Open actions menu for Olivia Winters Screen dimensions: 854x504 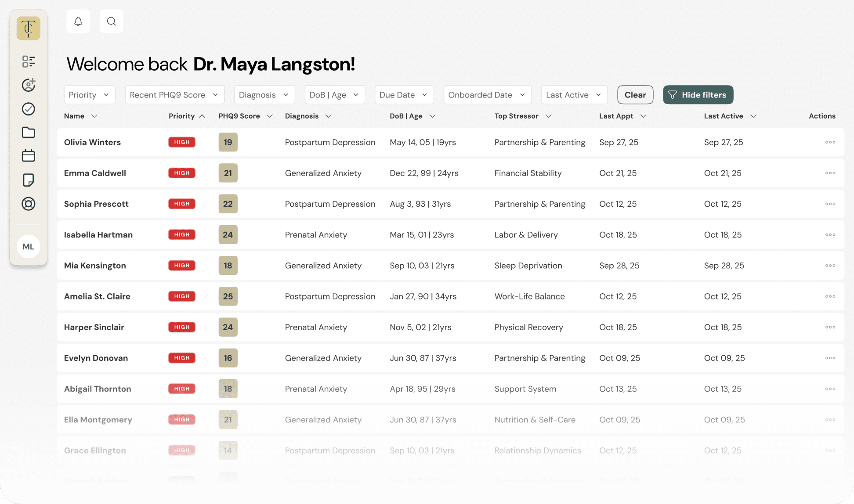[x=830, y=142]
